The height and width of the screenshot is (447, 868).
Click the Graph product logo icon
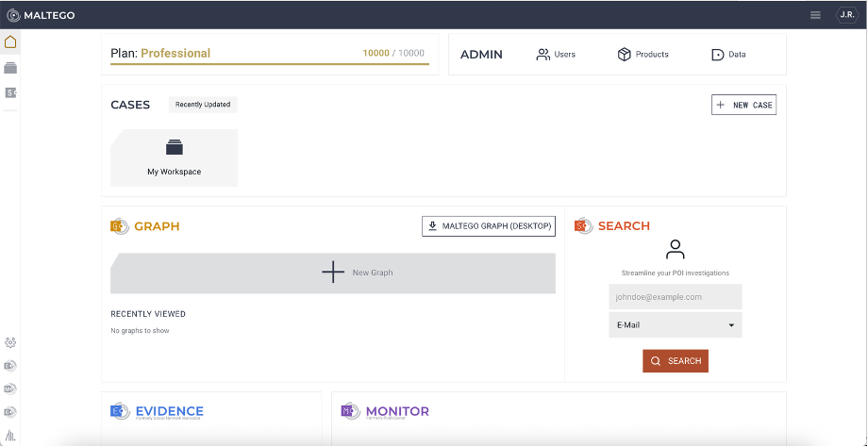pos(119,225)
